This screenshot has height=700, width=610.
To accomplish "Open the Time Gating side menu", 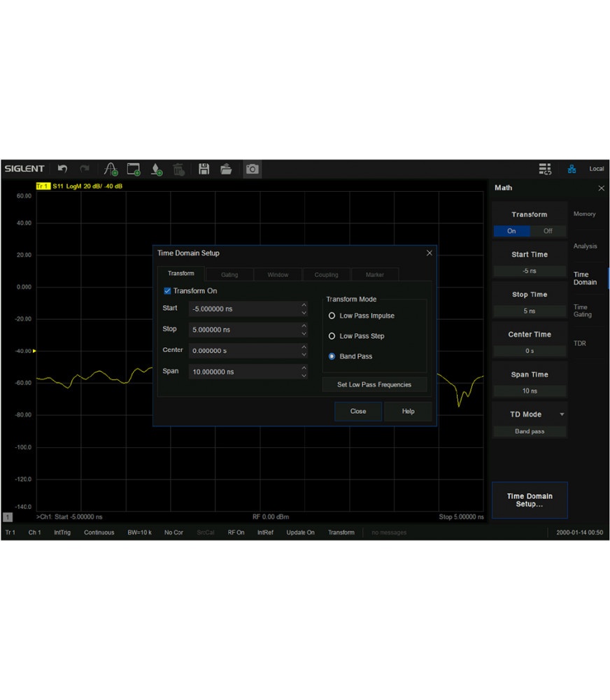I will tap(582, 311).
